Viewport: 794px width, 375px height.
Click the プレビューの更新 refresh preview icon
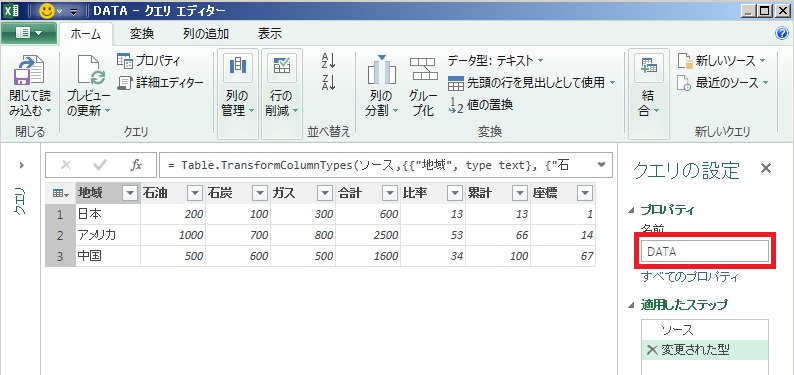tap(91, 70)
